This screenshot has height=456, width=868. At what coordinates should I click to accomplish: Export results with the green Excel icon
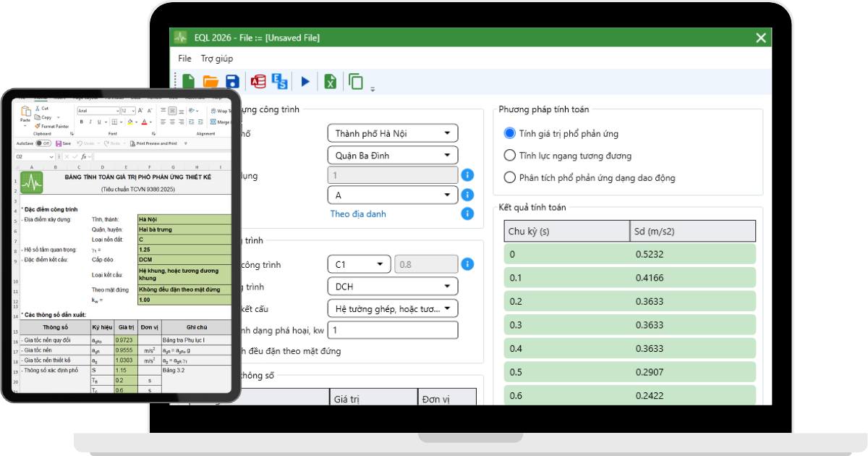pyautogui.click(x=330, y=82)
